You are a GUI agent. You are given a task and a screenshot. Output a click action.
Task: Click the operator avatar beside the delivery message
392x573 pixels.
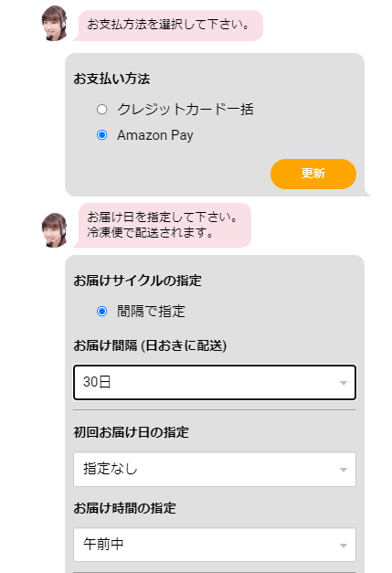pyautogui.click(x=54, y=230)
